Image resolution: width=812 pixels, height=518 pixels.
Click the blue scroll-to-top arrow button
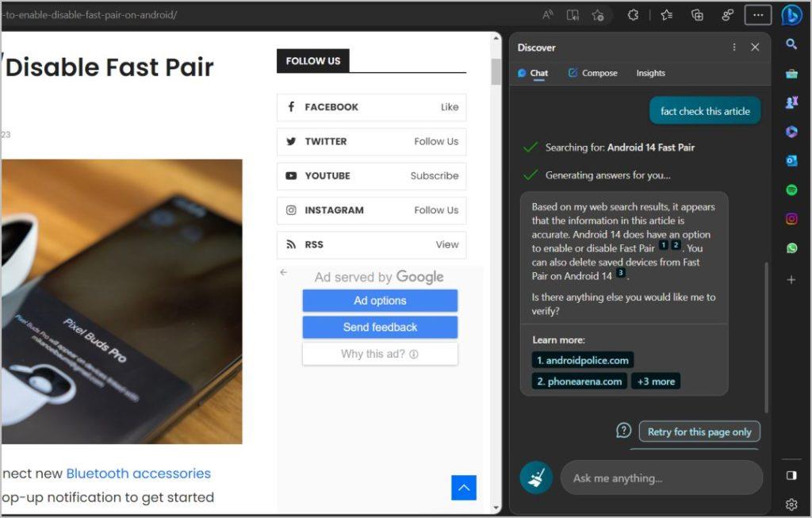click(463, 487)
